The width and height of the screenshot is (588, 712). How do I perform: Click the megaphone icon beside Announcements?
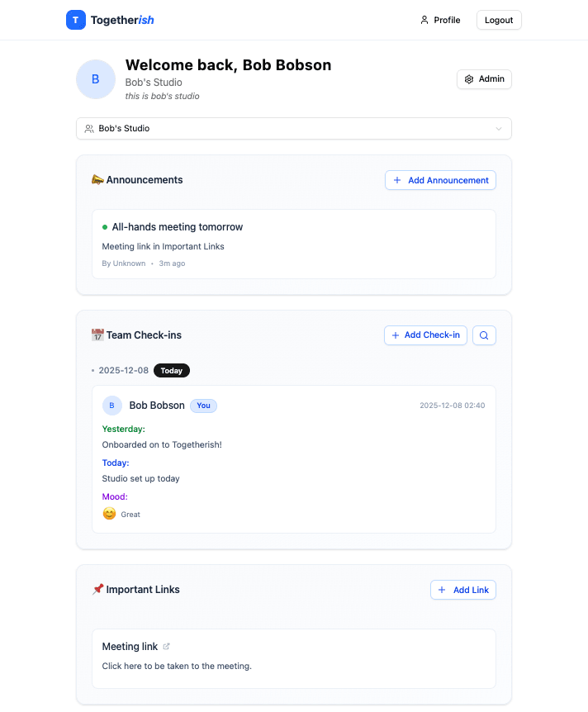click(x=97, y=179)
